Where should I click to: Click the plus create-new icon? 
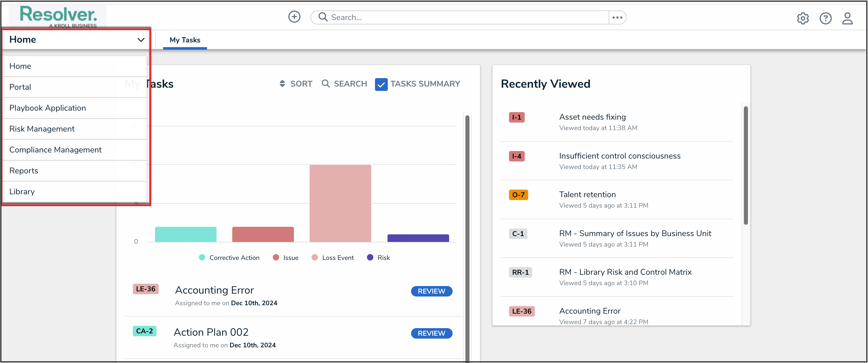click(x=294, y=17)
